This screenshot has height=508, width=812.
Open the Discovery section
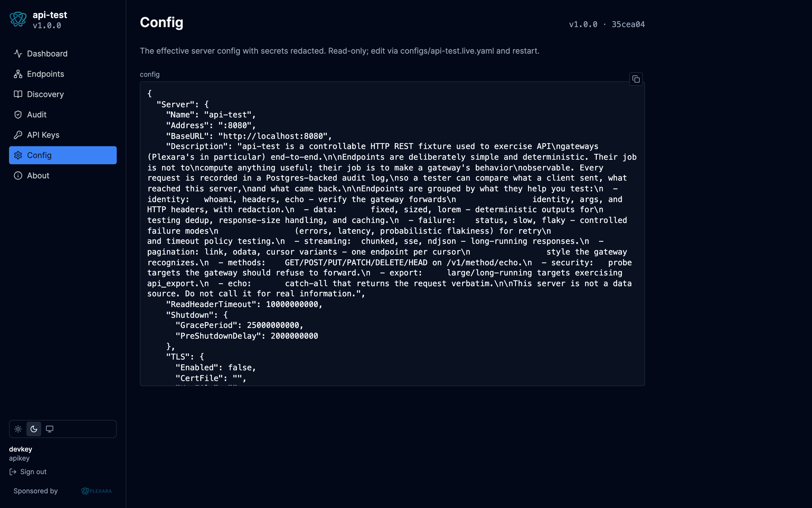pos(63,95)
